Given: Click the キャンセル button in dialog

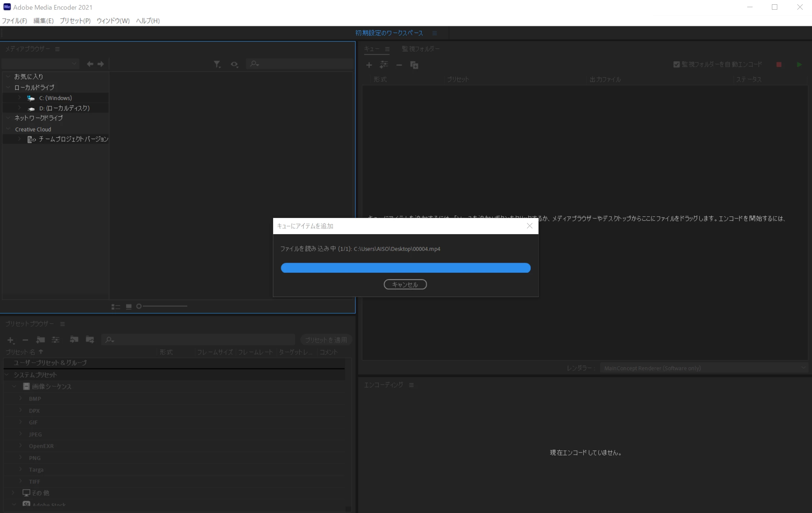Looking at the screenshot, I should click(x=405, y=285).
